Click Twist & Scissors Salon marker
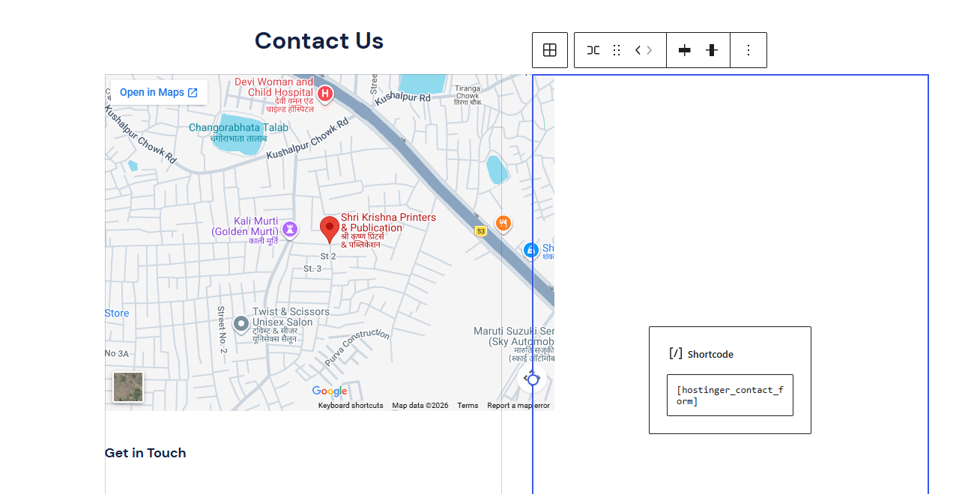Screen dimensions: 980x494 pos(241,324)
